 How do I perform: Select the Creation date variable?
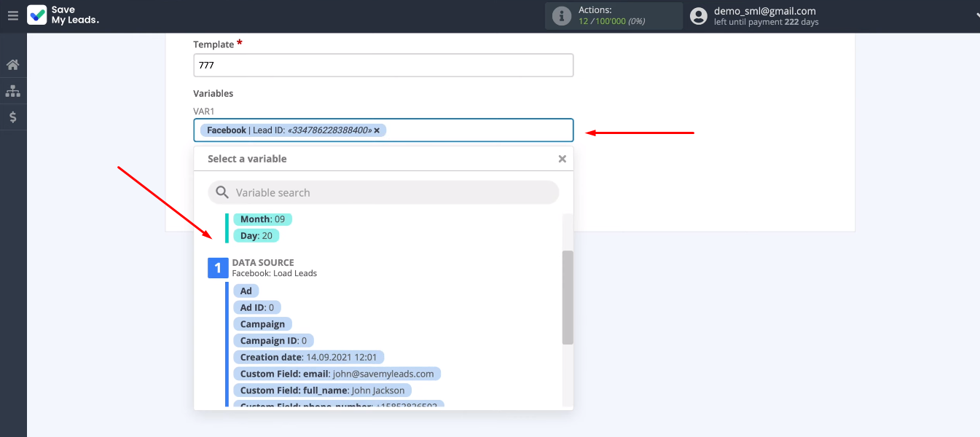(x=308, y=357)
